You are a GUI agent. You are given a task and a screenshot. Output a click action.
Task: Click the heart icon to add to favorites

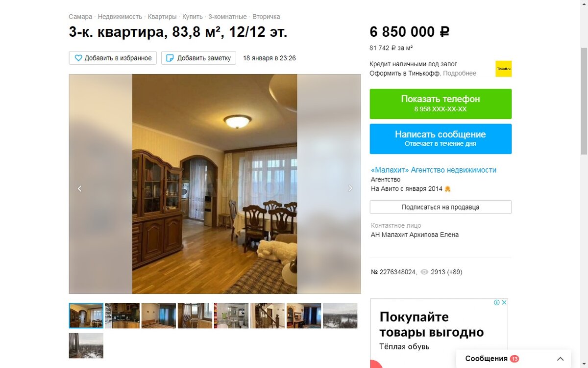click(78, 58)
